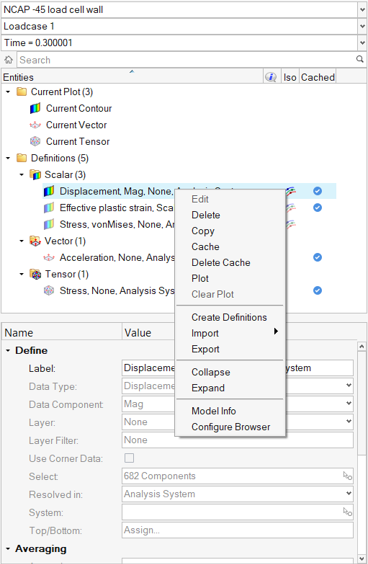This screenshot has height=564, width=368.
Task: Click the Stress tensor definition icon
Action: tap(49, 291)
